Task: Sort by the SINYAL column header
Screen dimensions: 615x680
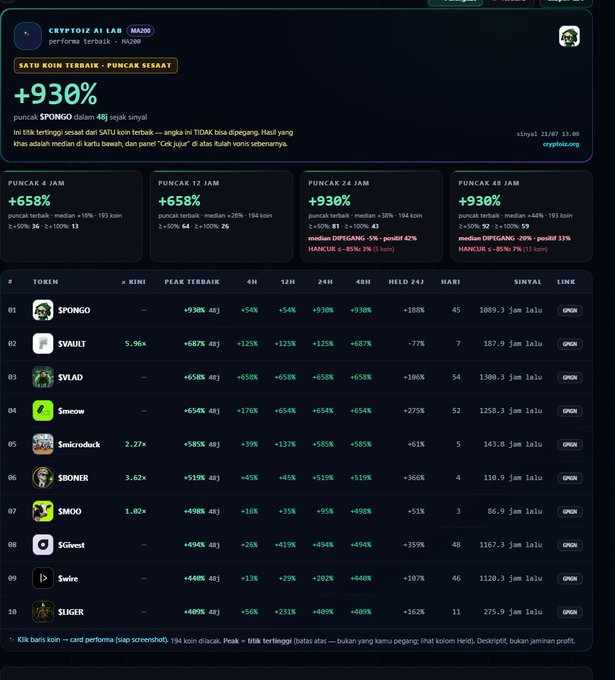Action: pyautogui.click(x=528, y=282)
